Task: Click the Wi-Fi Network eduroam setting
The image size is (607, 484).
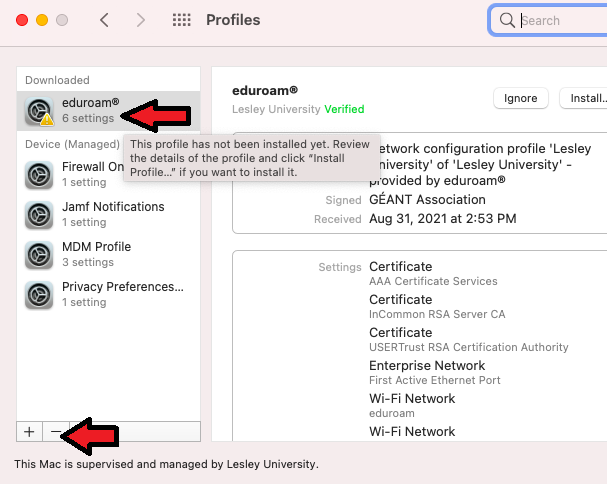Action: pos(412,406)
